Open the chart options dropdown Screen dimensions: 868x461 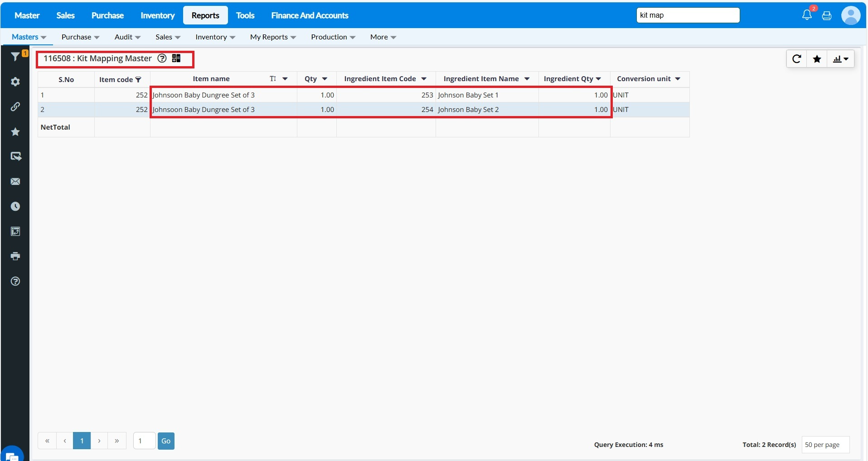[x=841, y=58]
